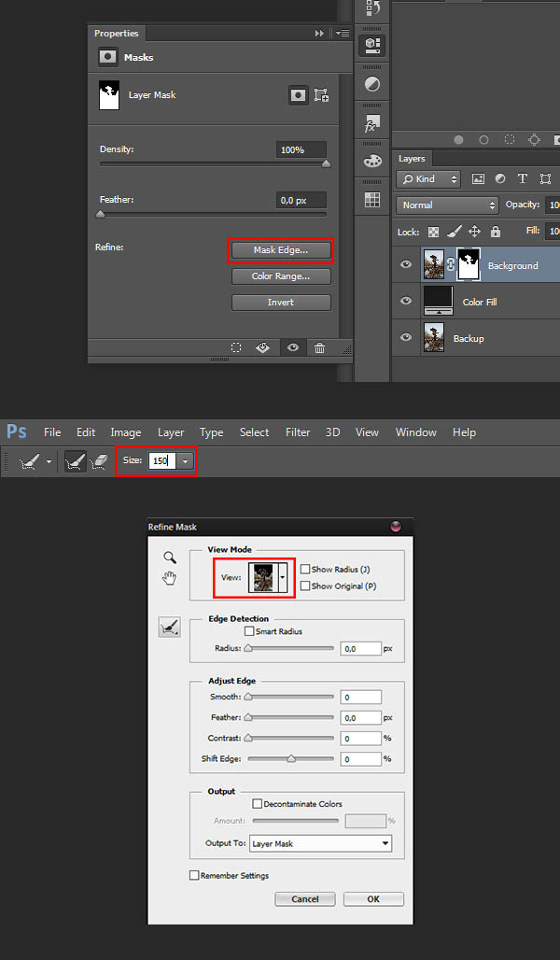Switch to the Layers tab
Screen dimensions: 560x960
pos(412,159)
